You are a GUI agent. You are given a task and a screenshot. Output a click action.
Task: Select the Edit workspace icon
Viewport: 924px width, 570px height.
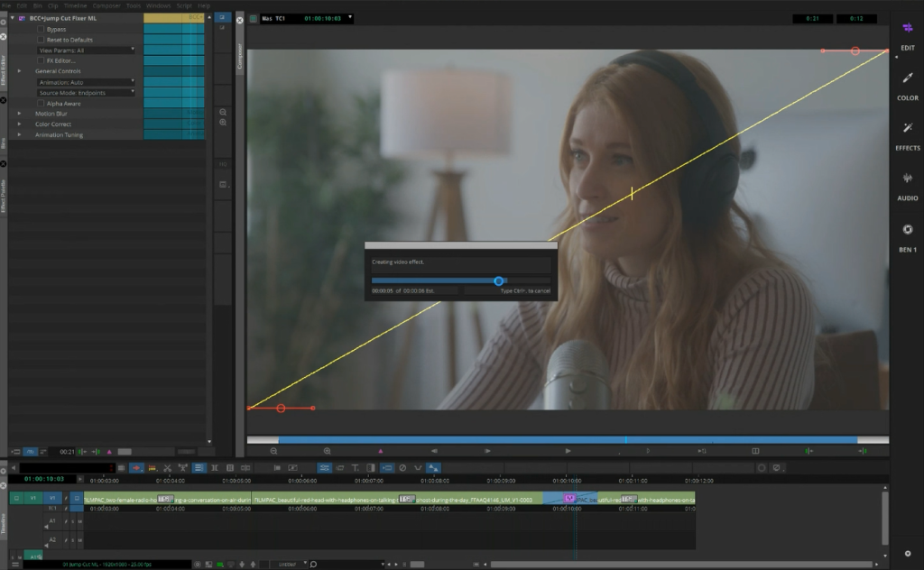pyautogui.click(x=907, y=34)
